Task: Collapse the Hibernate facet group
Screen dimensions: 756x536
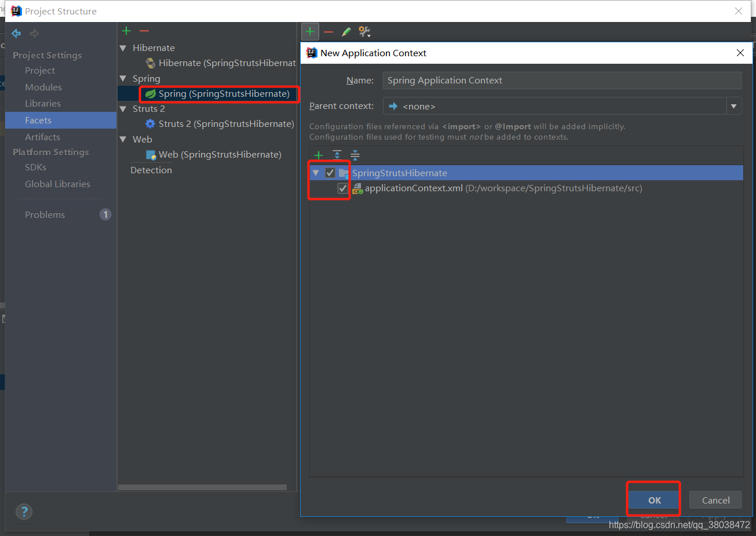Action: (x=123, y=48)
